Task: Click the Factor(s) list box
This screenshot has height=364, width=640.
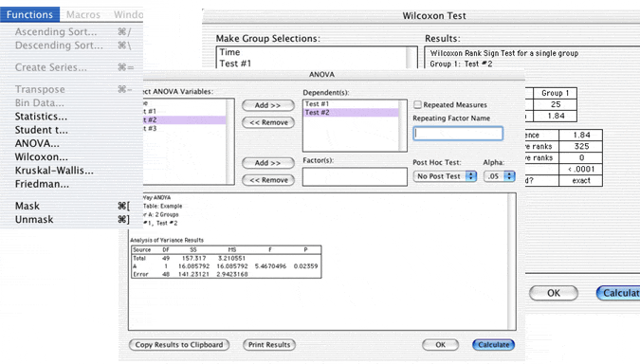Action: click(x=355, y=177)
